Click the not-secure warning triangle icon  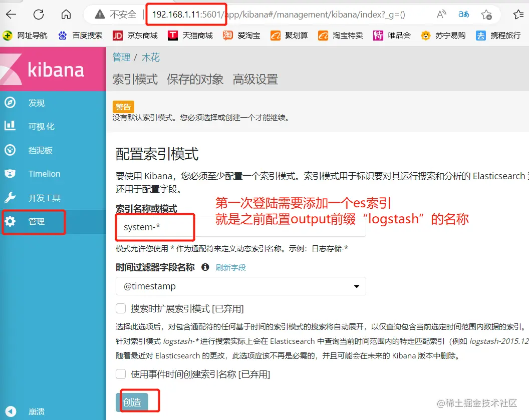tap(100, 14)
